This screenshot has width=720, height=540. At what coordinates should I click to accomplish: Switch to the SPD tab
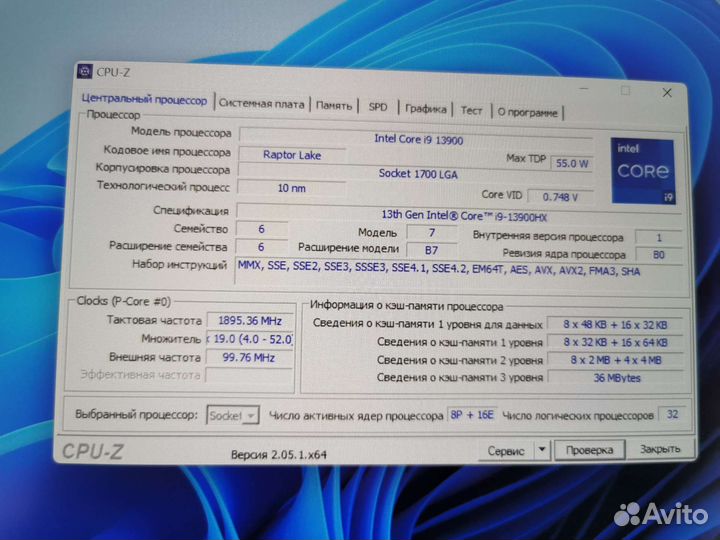[x=378, y=107]
